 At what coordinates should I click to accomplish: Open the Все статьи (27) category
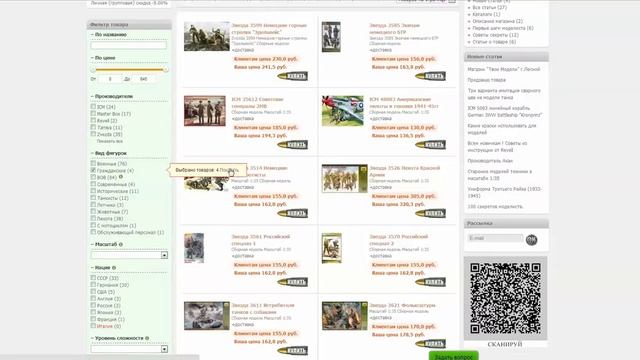489,7
